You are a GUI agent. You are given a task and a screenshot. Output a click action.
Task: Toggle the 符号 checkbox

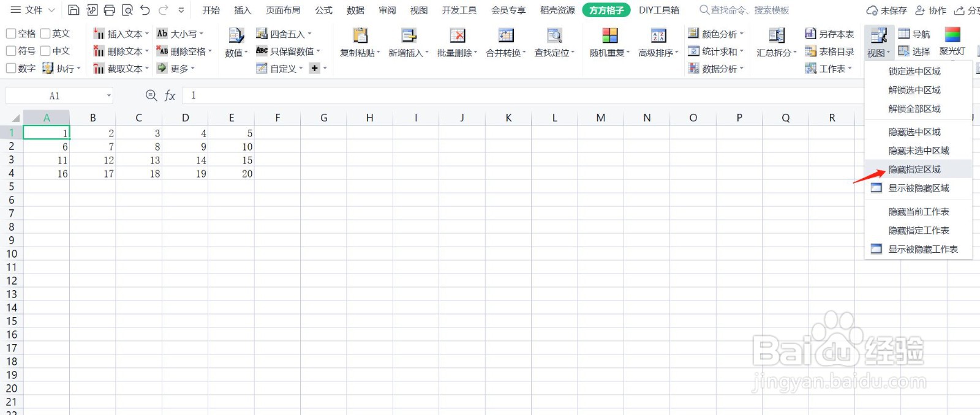pos(11,50)
